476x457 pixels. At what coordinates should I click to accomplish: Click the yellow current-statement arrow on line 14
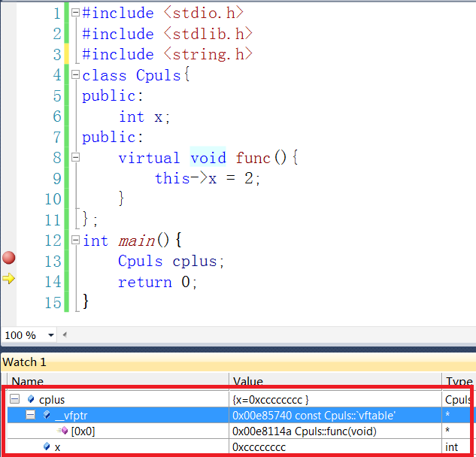click(9, 279)
